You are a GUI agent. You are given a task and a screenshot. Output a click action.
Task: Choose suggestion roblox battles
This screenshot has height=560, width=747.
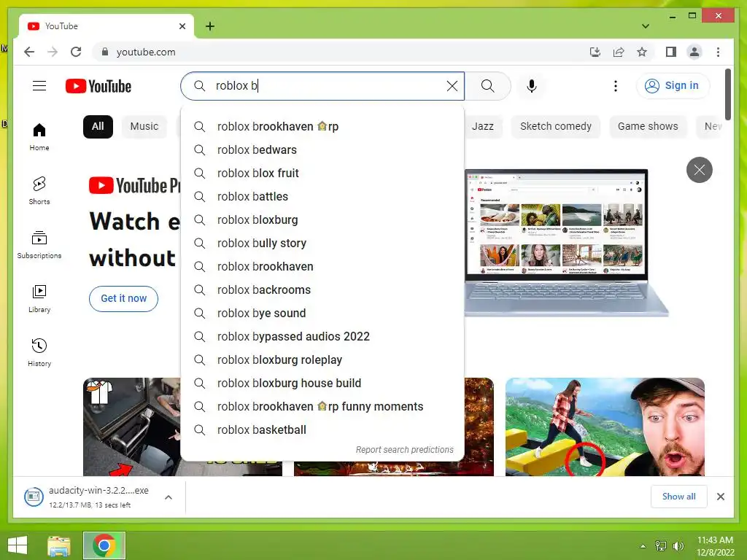pyautogui.click(x=322, y=197)
